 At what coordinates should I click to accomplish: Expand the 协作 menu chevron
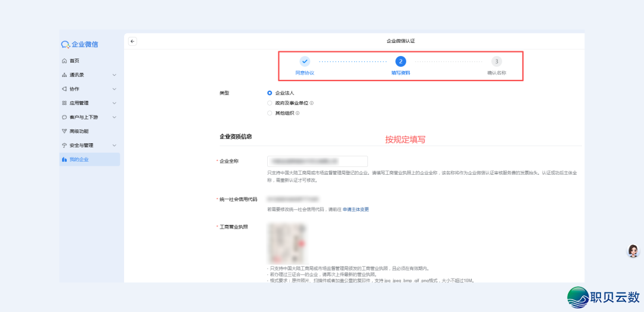point(114,89)
